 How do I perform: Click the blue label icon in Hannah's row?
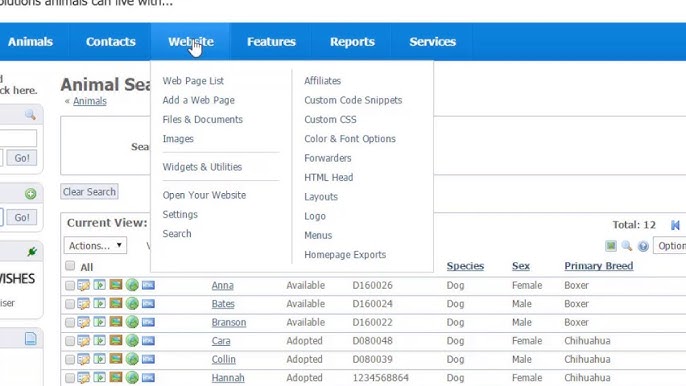pos(148,378)
